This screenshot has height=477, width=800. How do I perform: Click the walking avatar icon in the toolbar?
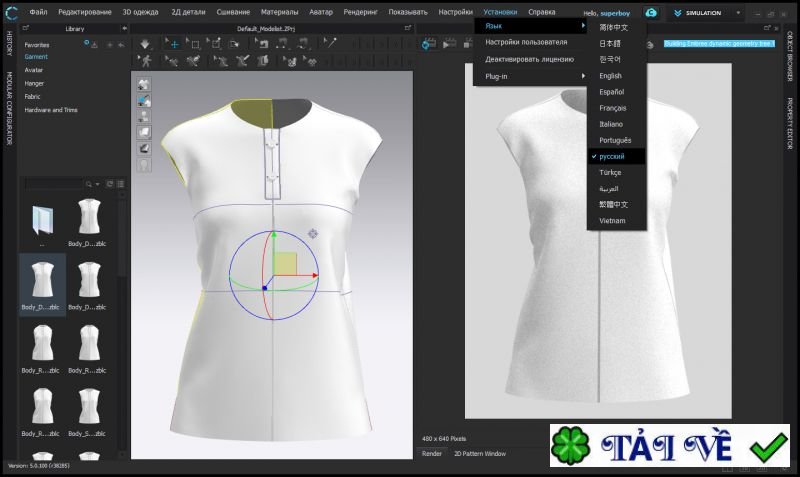point(147,61)
